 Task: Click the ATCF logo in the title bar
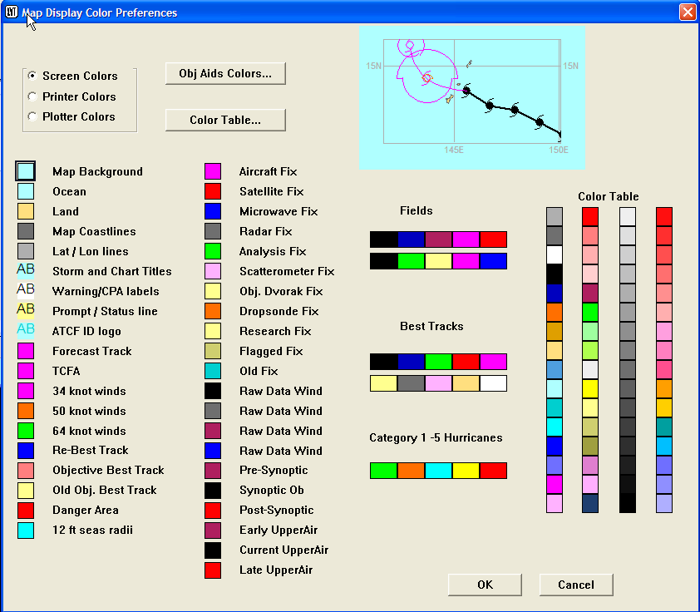[12, 12]
